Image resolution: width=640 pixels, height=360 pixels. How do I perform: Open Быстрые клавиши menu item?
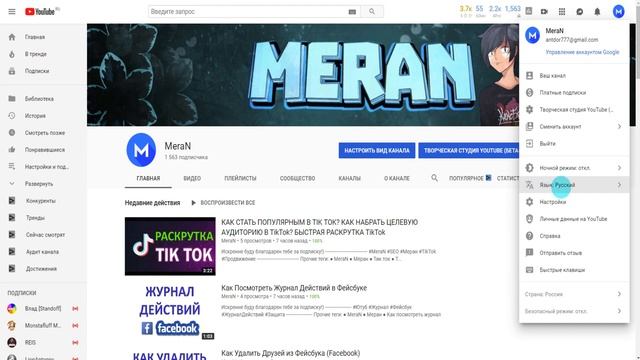pyautogui.click(x=574, y=270)
